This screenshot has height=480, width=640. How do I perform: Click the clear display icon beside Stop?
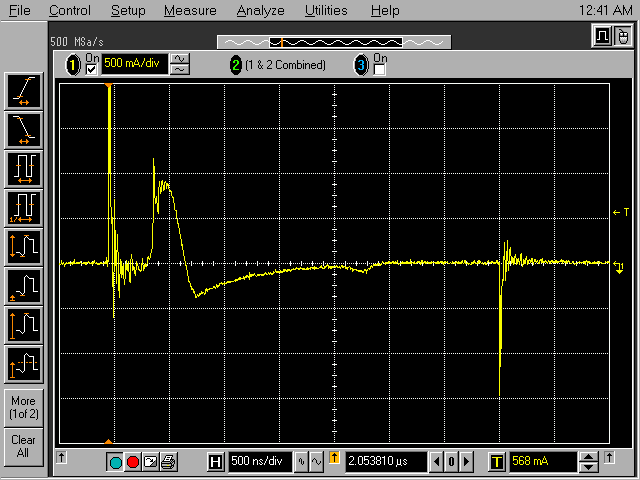pyautogui.click(x=151, y=462)
